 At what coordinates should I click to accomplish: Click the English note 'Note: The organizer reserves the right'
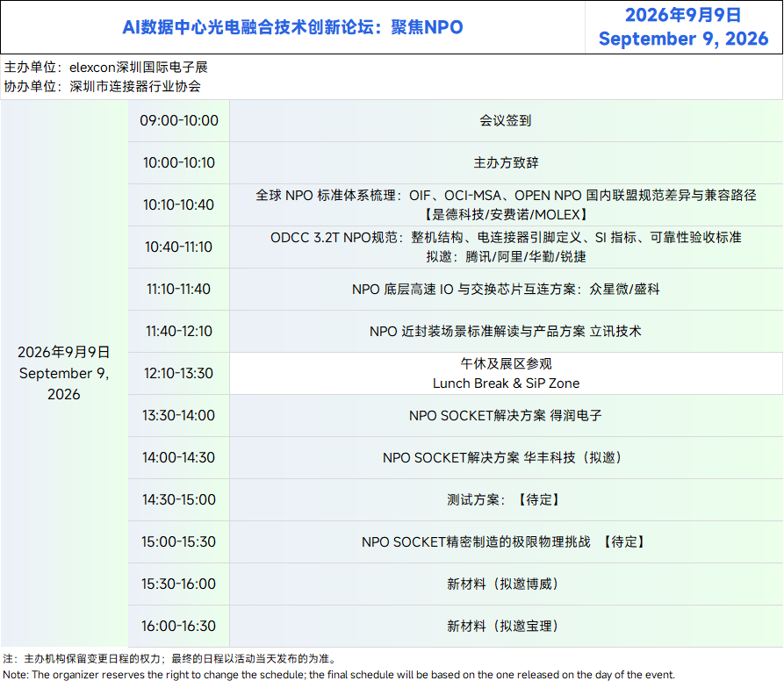click(x=339, y=675)
